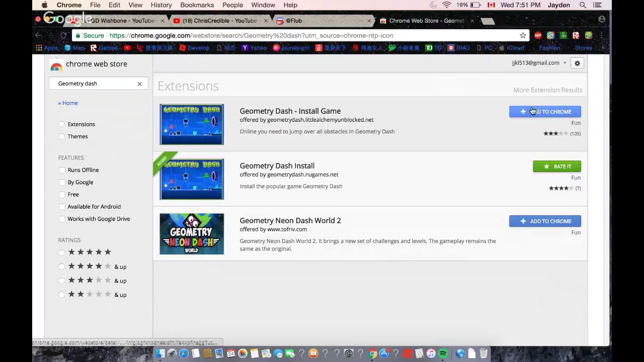Open FaceTime from the Dock

(x=290, y=354)
